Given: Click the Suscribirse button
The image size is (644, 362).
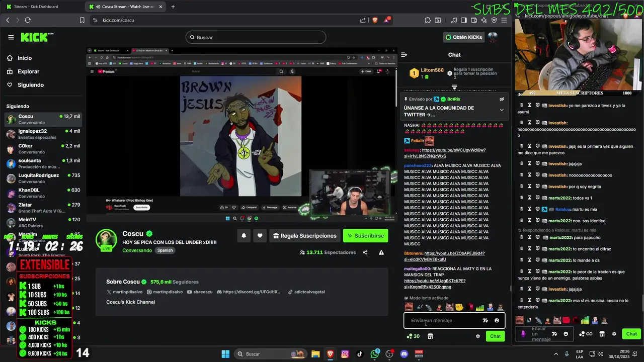Looking at the screenshot, I should click(365, 236).
